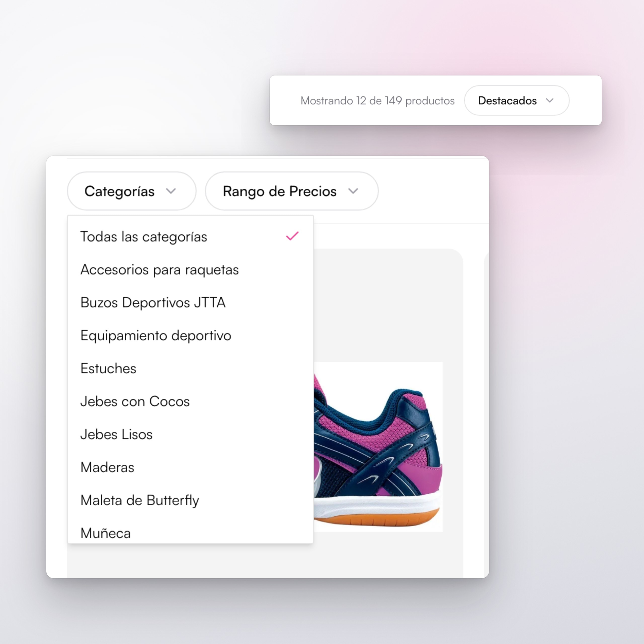Choose Accesorios para raquetas category
The image size is (644, 644).
tap(190, 270)
